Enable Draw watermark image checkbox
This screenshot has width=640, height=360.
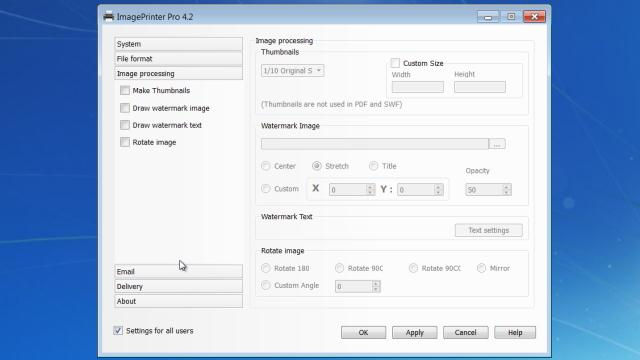[125, 108]
